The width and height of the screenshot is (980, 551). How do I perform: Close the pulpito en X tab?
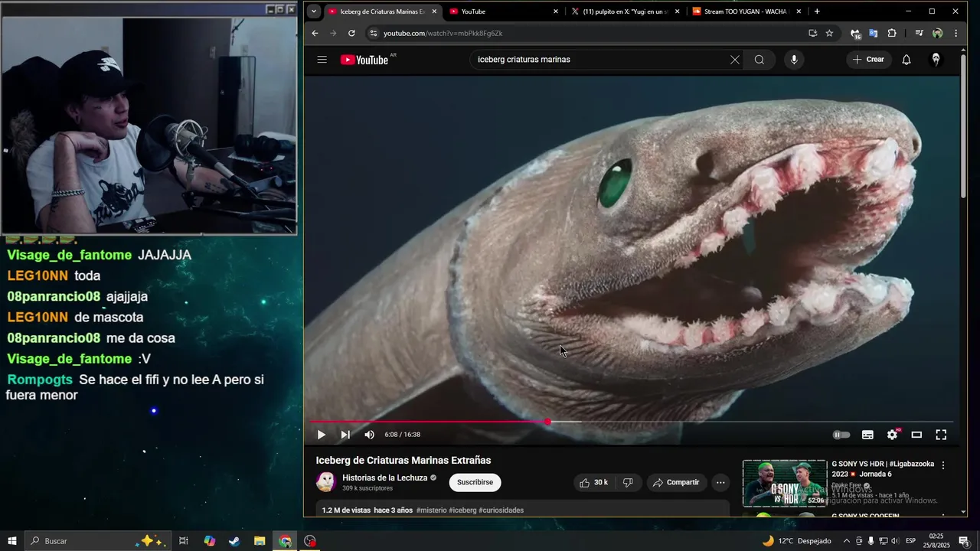677,11
